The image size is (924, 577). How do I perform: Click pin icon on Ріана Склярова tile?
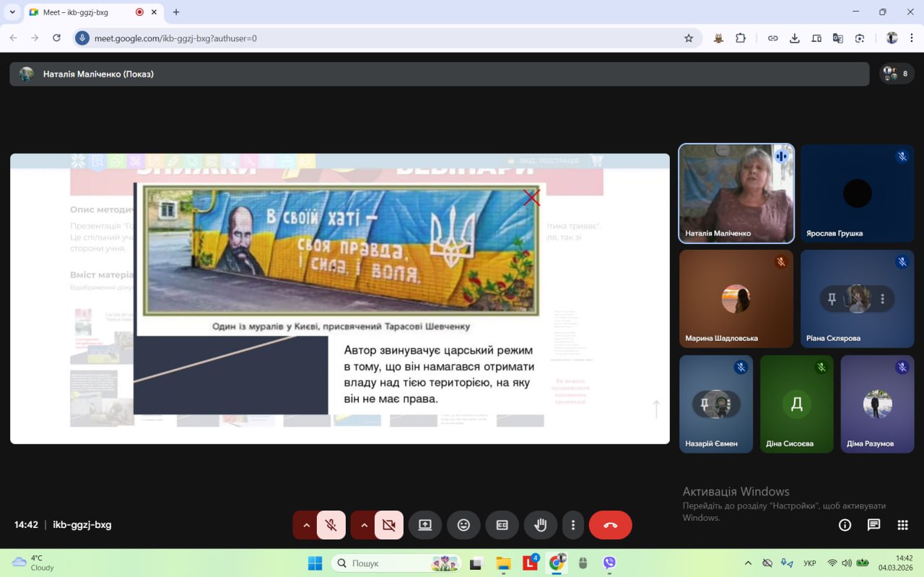[x=832, y=299]
